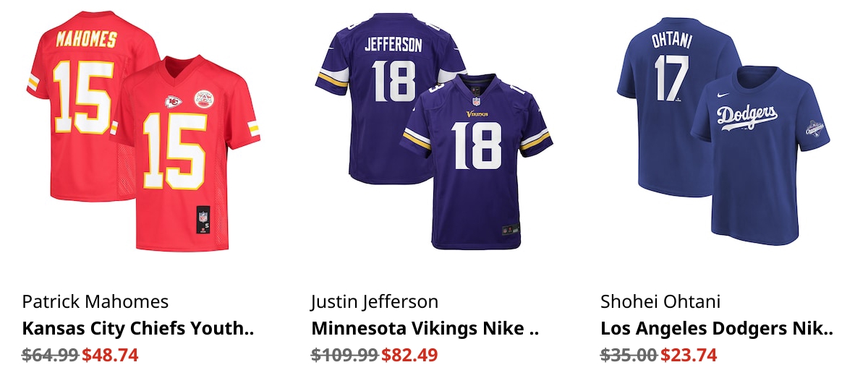Screen dimensions: 868x383
Task: View Kansas City Chiefs Youth product title
Action: pyautogui.click(x=138, y=329)
